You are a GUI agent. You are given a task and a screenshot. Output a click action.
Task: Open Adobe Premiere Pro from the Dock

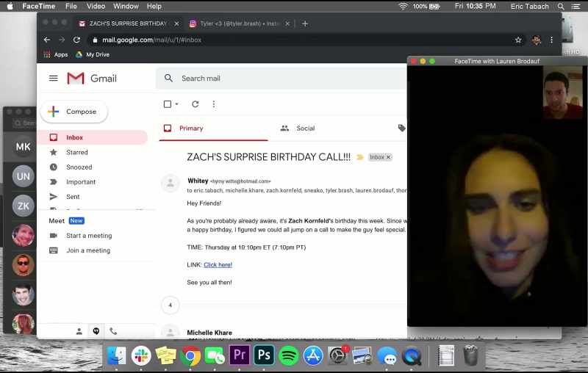[x=240, y=354]
